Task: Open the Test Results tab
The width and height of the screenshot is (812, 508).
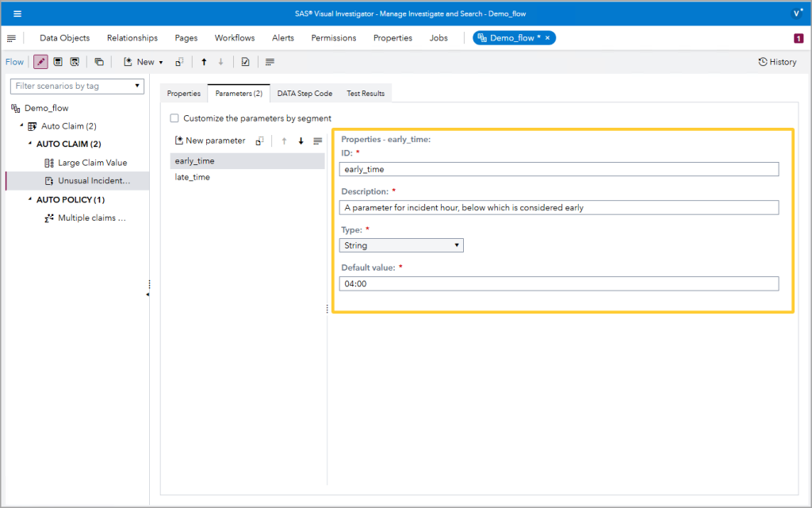Action: pos(366,94)
